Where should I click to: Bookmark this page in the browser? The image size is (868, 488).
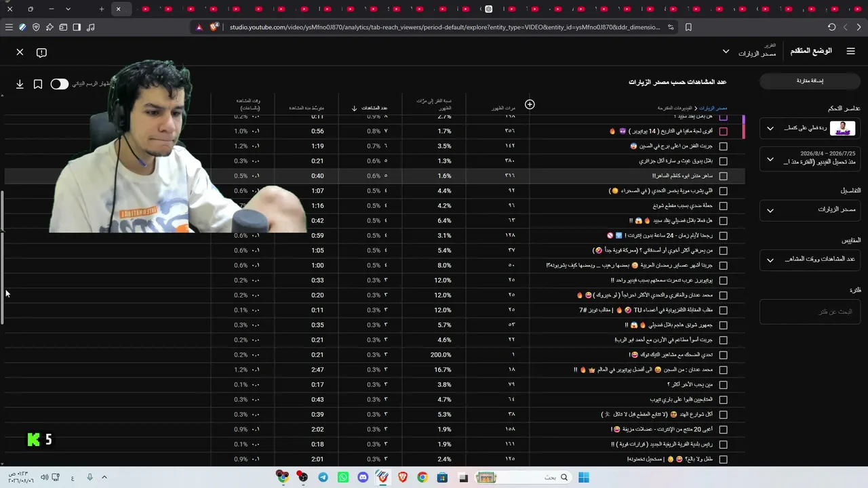(688, 27)
